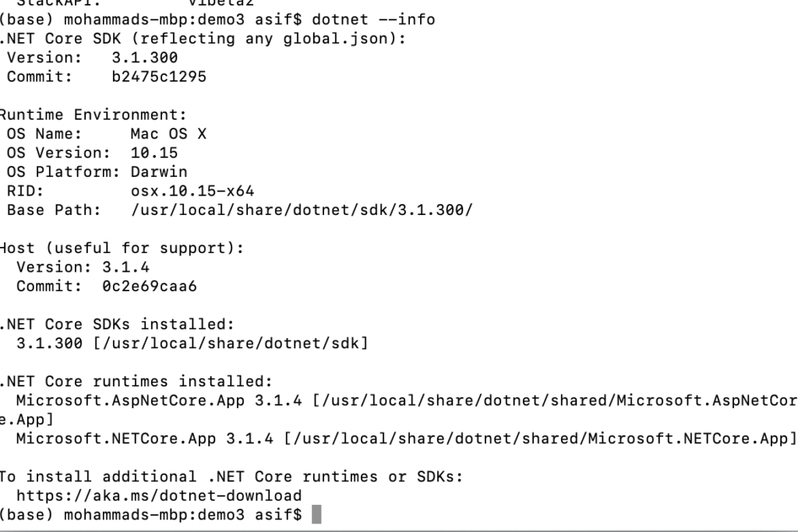The width and height of the screenshot is (798, 532).
Task: Click the Host version value 3.1.4
Action: tap(125, 267)
